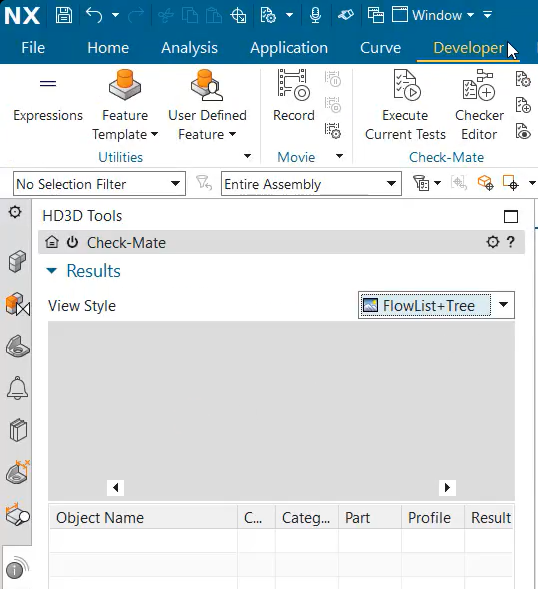Viewport: 538px width, 589px height.
Task: Open the Part Navigator cube icon in the resource bar
Action: click(17, 261)
